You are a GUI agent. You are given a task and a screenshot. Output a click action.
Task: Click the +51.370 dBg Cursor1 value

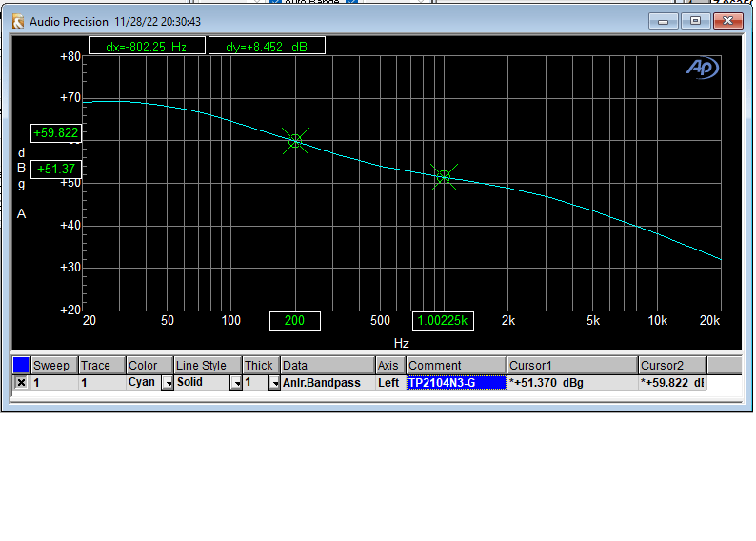[572, 383]
